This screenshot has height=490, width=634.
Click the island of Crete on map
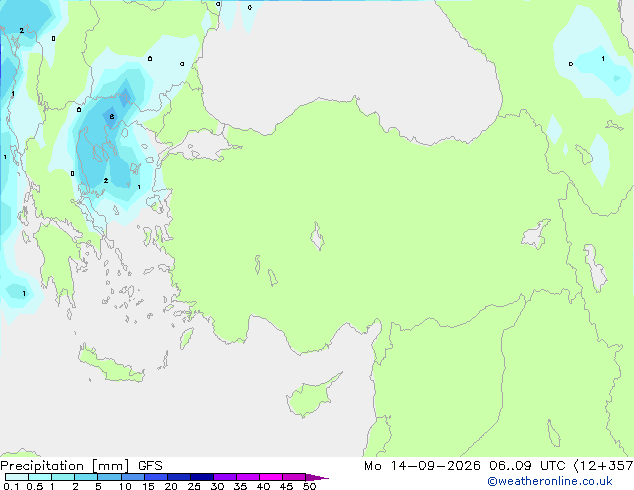coord(111,365)
